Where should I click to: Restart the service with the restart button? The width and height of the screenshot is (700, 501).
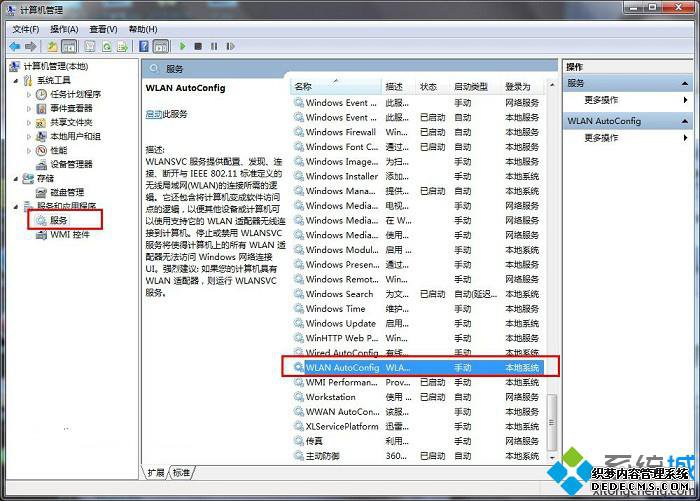point(230,46)
